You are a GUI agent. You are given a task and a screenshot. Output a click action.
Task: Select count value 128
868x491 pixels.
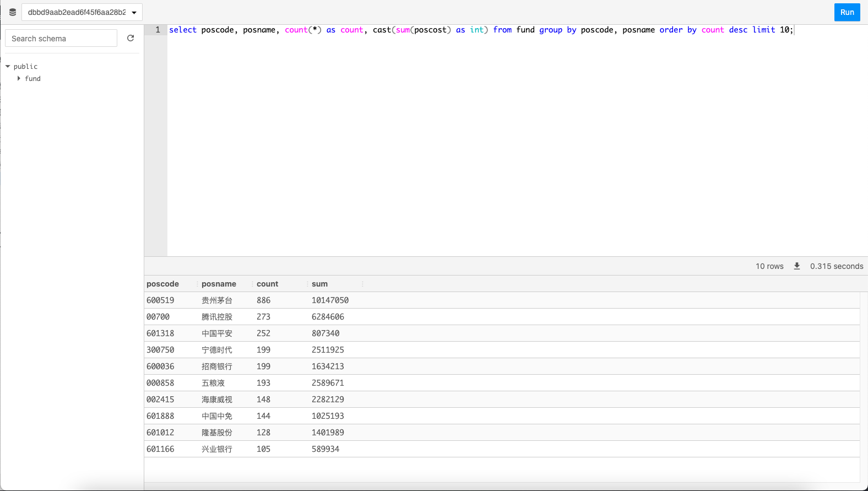264,433
